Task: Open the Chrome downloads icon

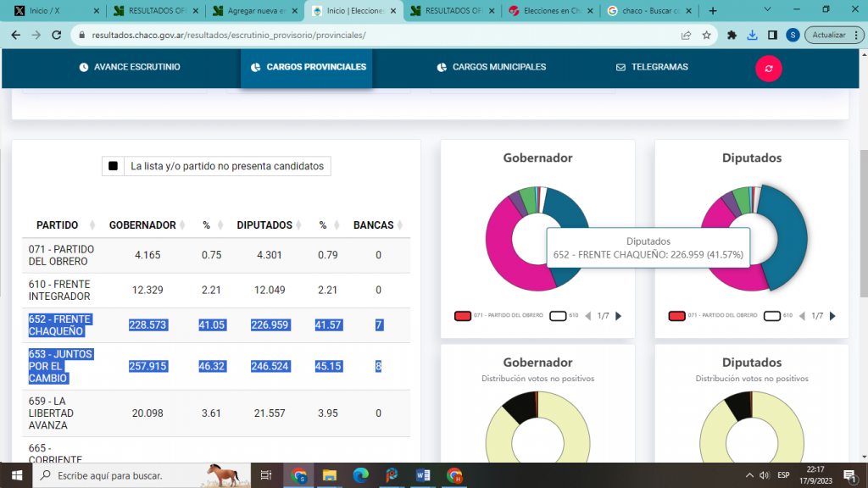Action: [x=752, y=36]
